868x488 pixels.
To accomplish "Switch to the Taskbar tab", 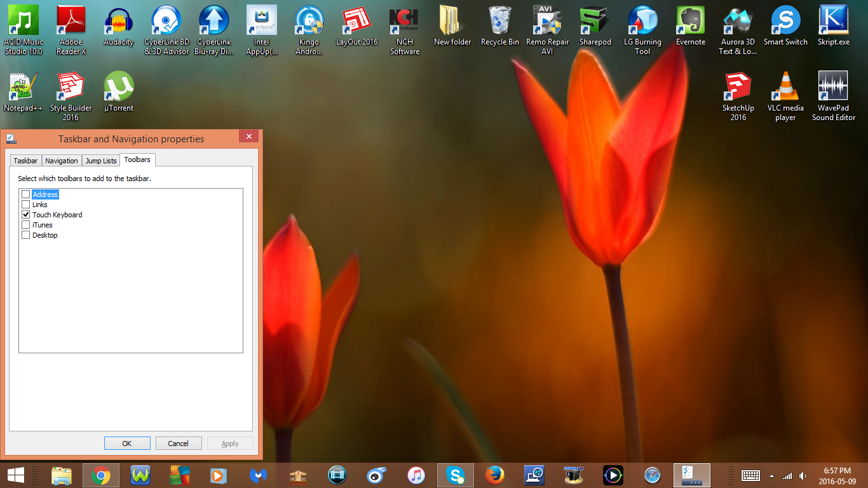I will [25, 161].
